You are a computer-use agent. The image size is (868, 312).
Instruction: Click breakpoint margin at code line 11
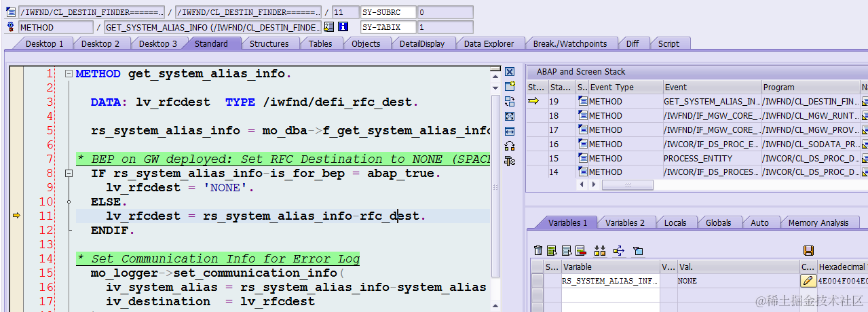pyautogui.click(x=17, y=216)
